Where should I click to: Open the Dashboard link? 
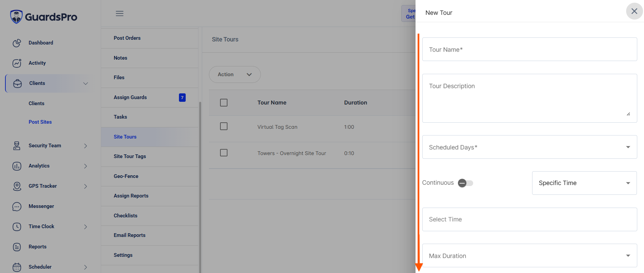click(x=41, y=43)
